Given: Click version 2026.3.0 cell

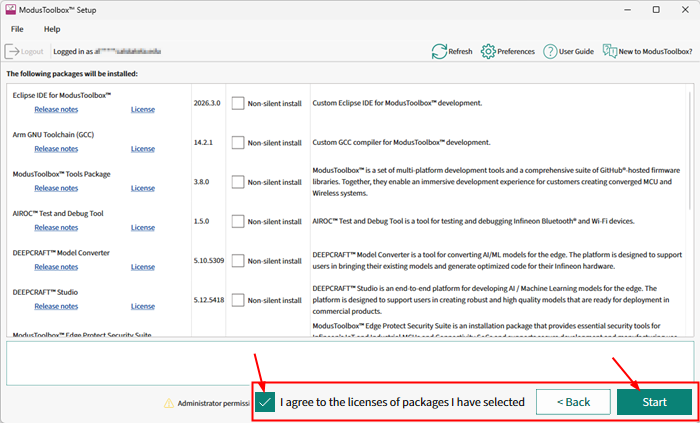Looking at the screenshot, I should pos(207,103).
